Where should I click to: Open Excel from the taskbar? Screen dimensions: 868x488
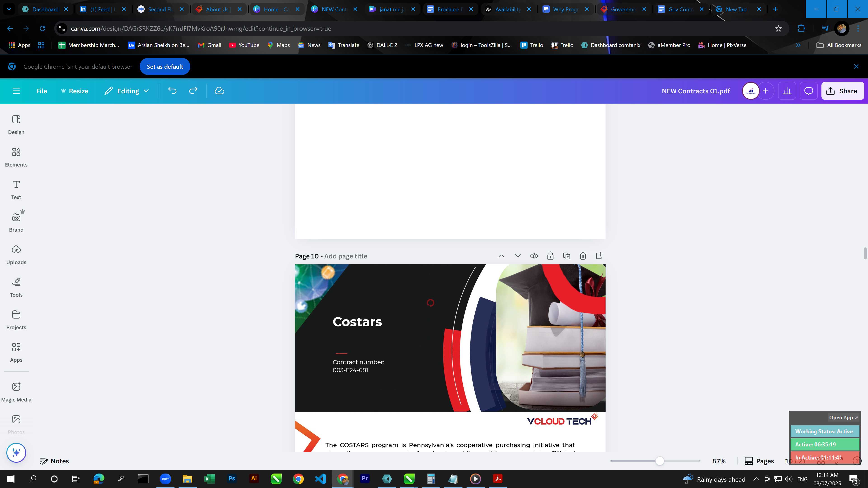tap(210, 479)
